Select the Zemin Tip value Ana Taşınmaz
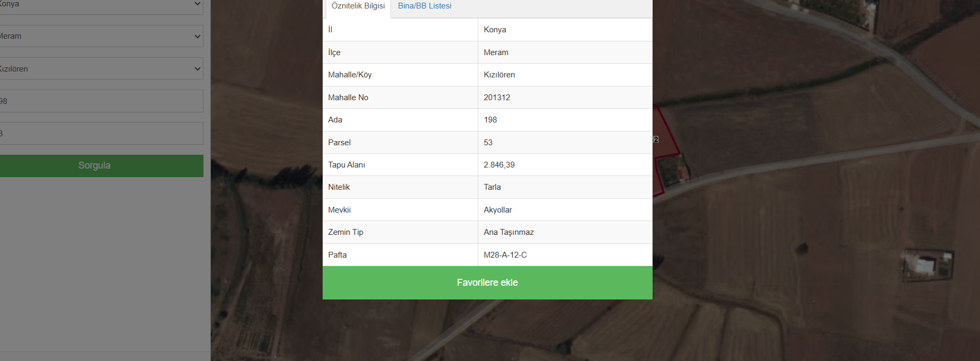This screenshot has width=980, height=361. point(509,232)
